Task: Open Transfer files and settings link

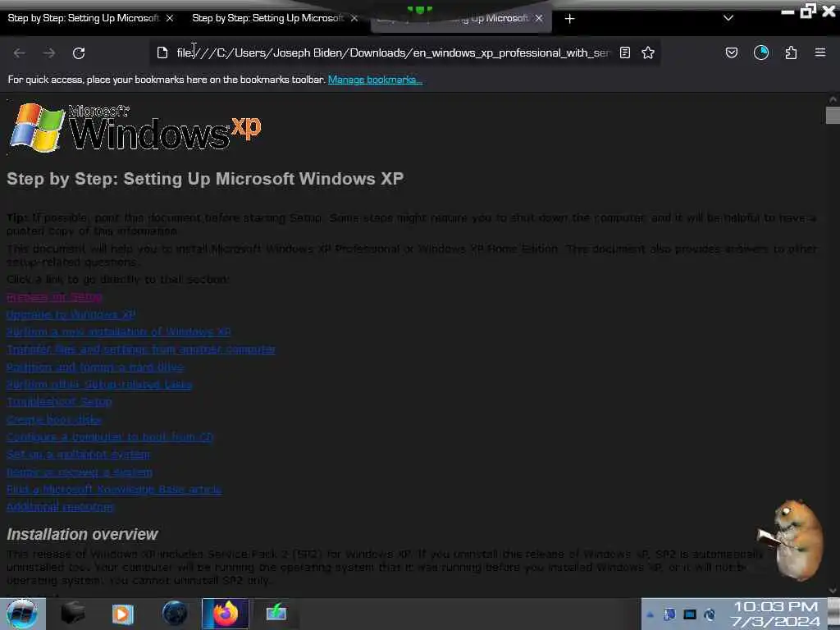Action: click(141, 349)
